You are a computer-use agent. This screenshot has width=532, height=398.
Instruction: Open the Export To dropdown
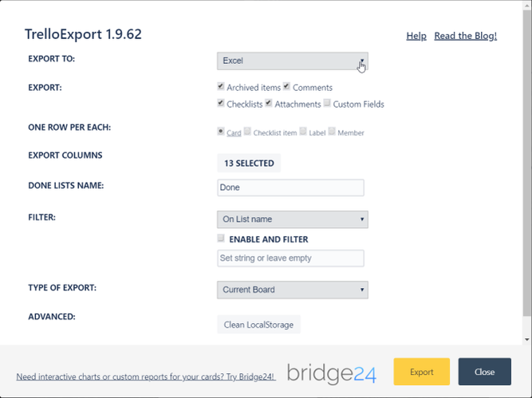(x=292, y=61)
